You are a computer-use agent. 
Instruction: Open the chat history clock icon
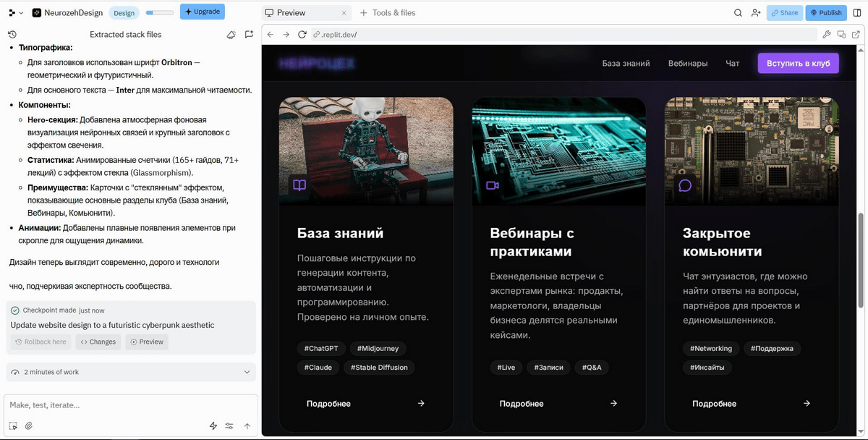(12, 35)
